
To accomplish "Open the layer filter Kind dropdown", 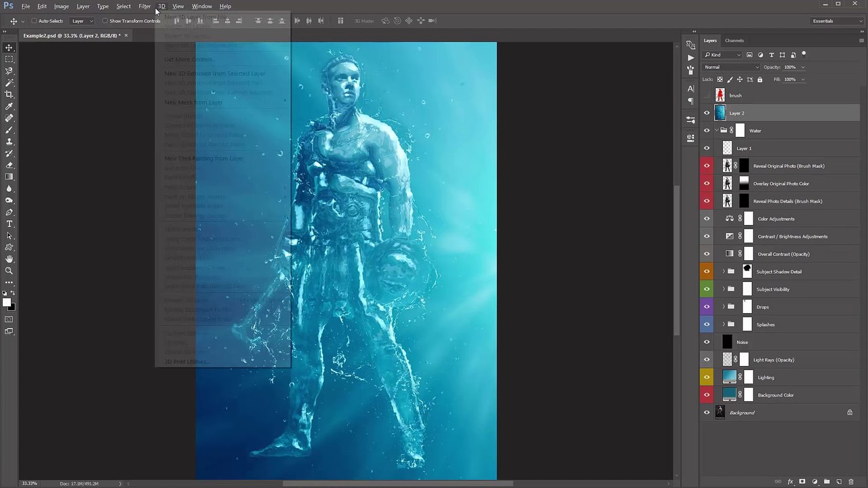I will pyautogui.click(x=723, y=55).
